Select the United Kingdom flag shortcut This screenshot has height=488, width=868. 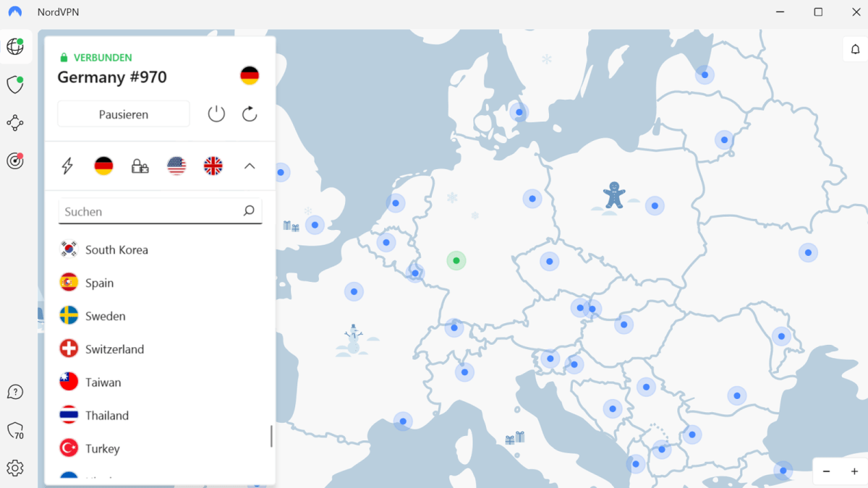213,166
